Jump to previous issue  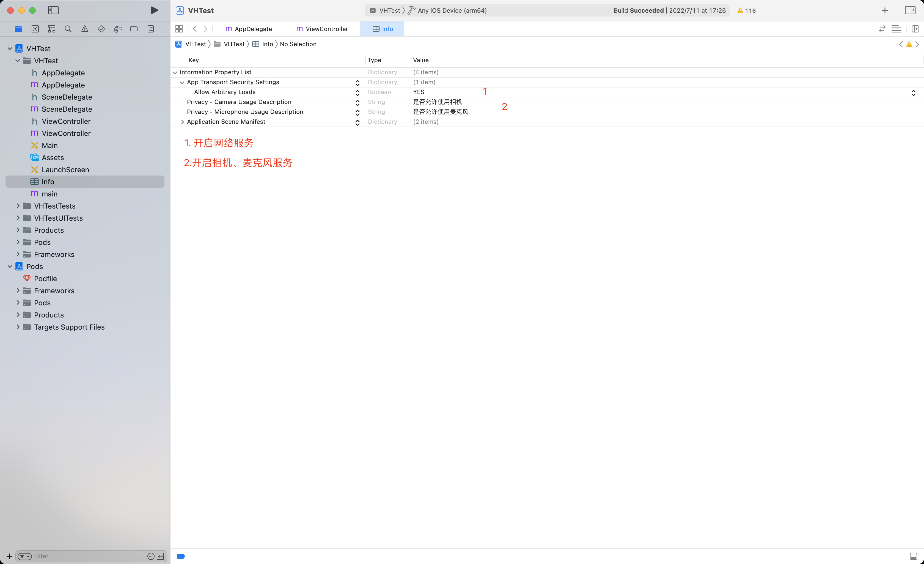pos(901,44)
